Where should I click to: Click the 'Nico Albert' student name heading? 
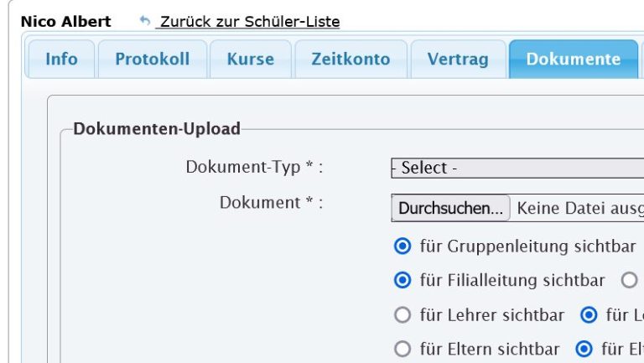(x=65, y=21)
